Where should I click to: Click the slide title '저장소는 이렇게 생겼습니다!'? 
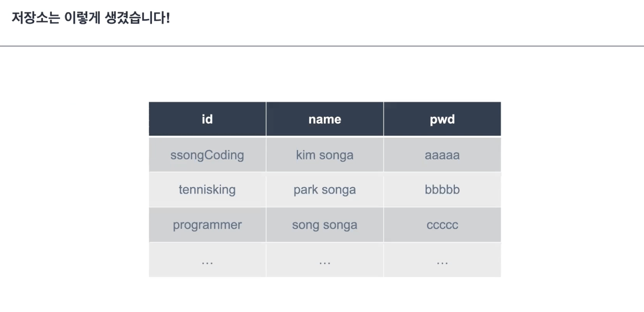tap(91, 18)
